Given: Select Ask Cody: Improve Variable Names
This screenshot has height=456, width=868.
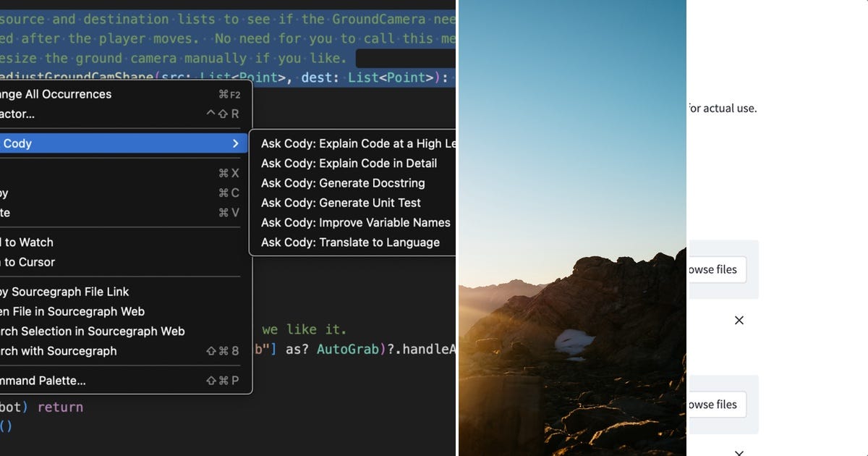Looking at the screenshot, I should 355,222.
